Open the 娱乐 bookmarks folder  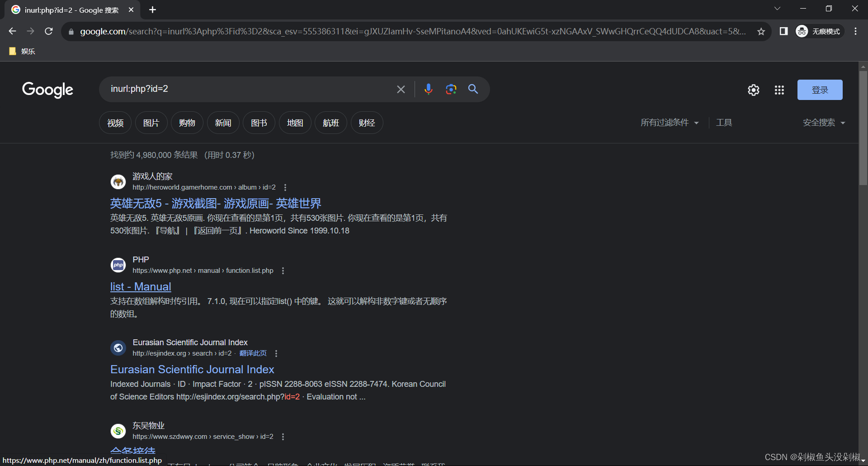pos(22,51)
